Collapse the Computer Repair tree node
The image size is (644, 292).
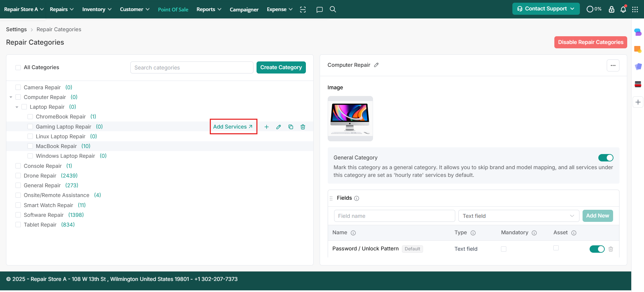[11, 97]
